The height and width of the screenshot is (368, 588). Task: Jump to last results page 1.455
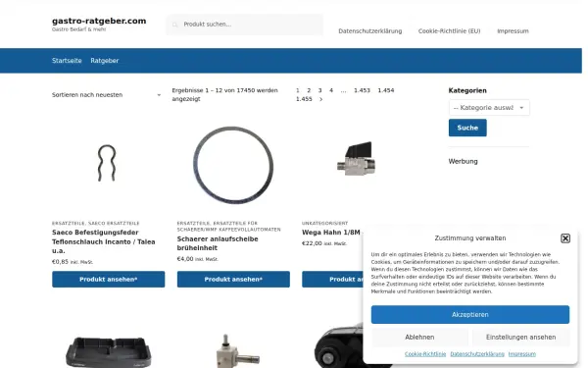pos(304,99)
